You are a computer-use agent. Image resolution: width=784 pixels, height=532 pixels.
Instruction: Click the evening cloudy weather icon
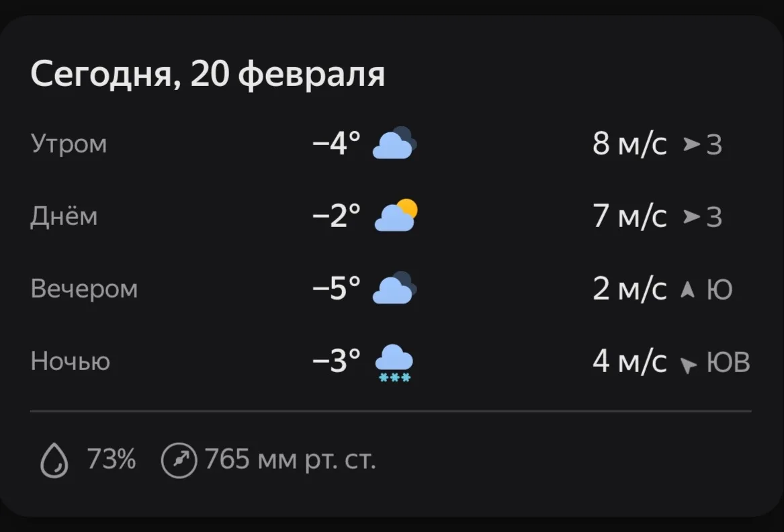tap(394, 288)
